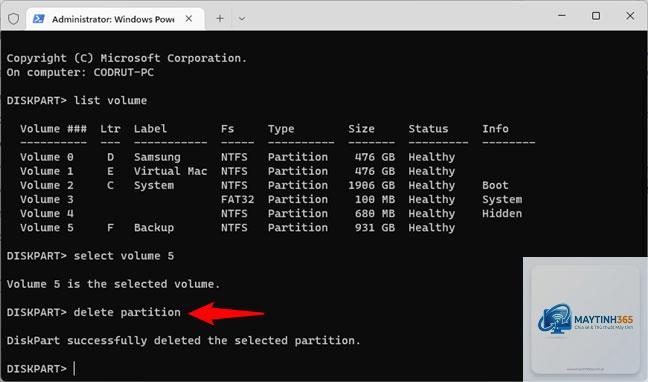Click the PowerShell icon on the tab
This screenshot has height=382, width=648.
pos(38,19)
